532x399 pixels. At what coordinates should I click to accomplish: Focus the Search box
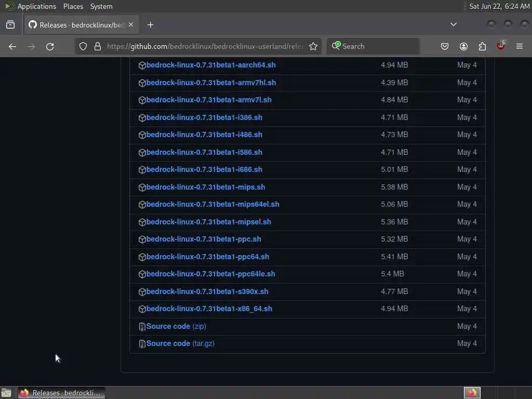point(373,46)
